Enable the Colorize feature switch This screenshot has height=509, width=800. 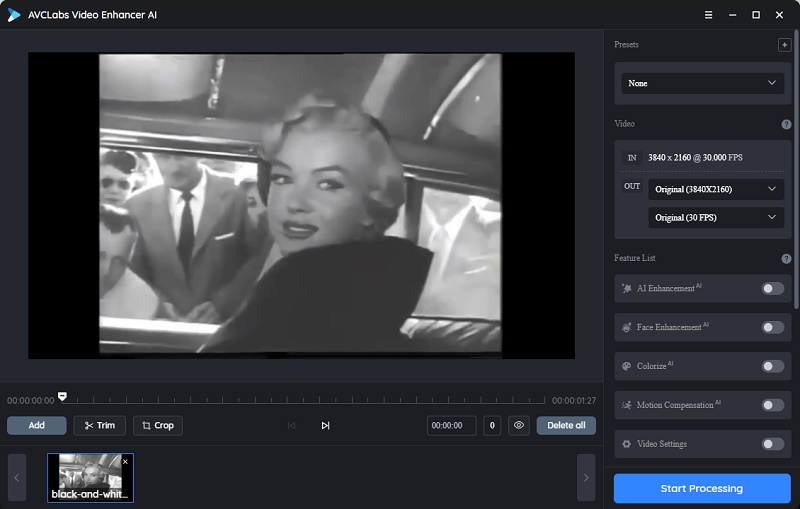(x=772, y=366)
